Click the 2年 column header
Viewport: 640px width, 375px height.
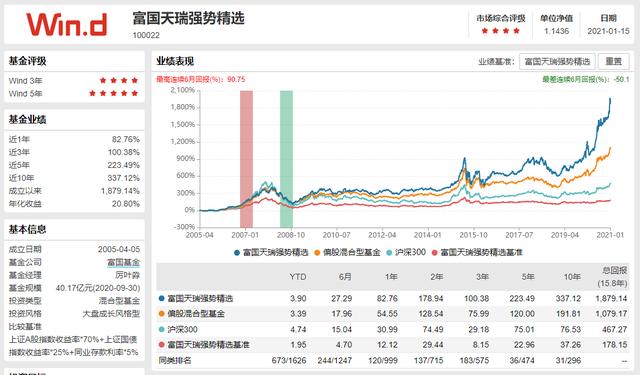437,277
